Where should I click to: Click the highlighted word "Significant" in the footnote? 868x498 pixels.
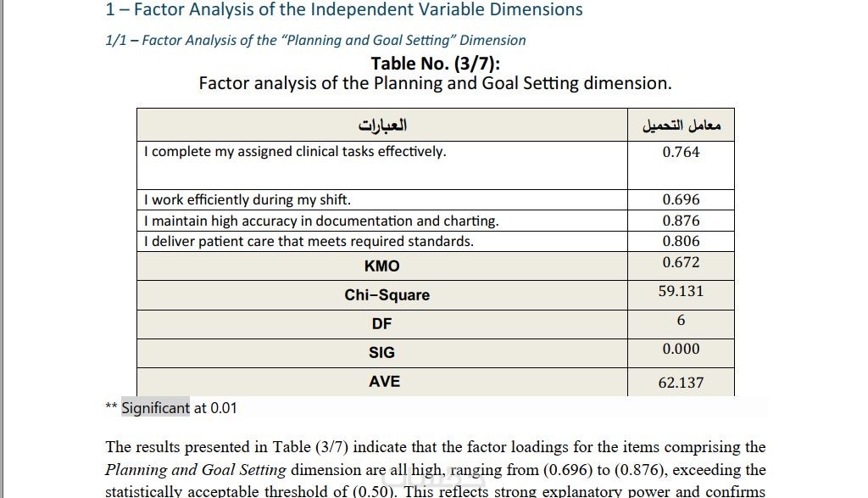tap(156, 408)
